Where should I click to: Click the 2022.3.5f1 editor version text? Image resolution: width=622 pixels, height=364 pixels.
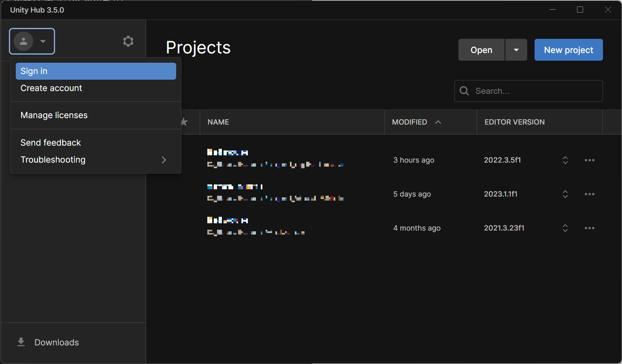click(503, 160)
